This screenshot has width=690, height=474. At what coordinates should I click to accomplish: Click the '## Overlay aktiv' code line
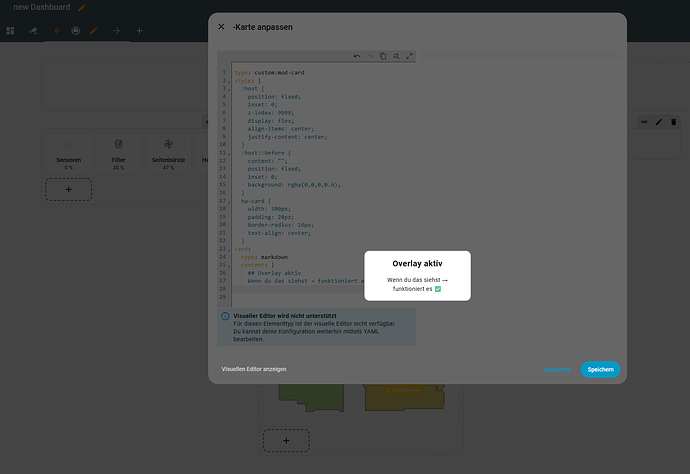click(x=274, y=273)
